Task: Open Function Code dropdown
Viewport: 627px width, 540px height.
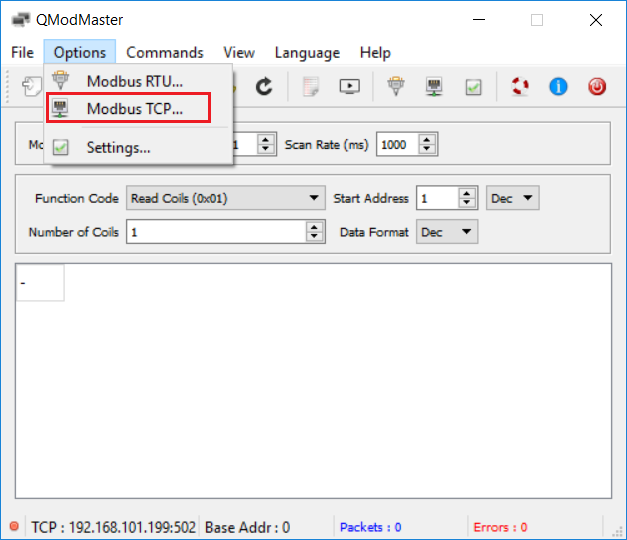Action: point(226,198)
